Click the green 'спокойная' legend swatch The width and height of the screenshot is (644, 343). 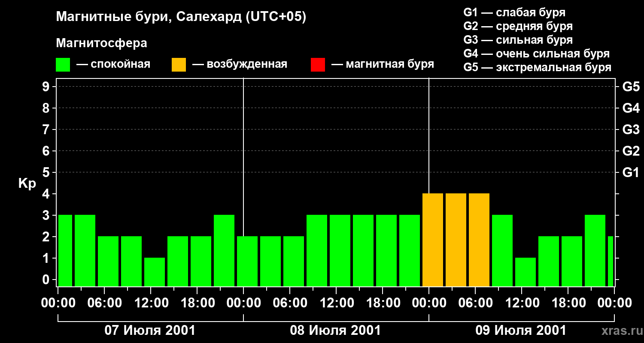[x=63, y=65]
